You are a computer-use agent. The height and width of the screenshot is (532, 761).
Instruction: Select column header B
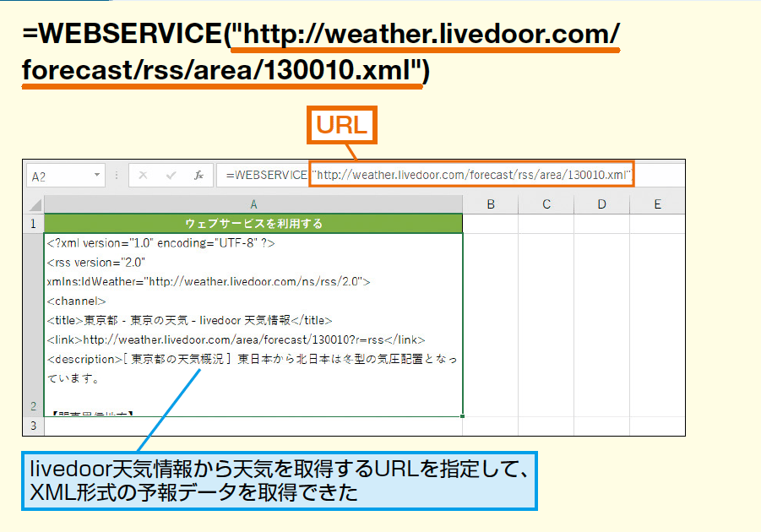tap(491, 204)
